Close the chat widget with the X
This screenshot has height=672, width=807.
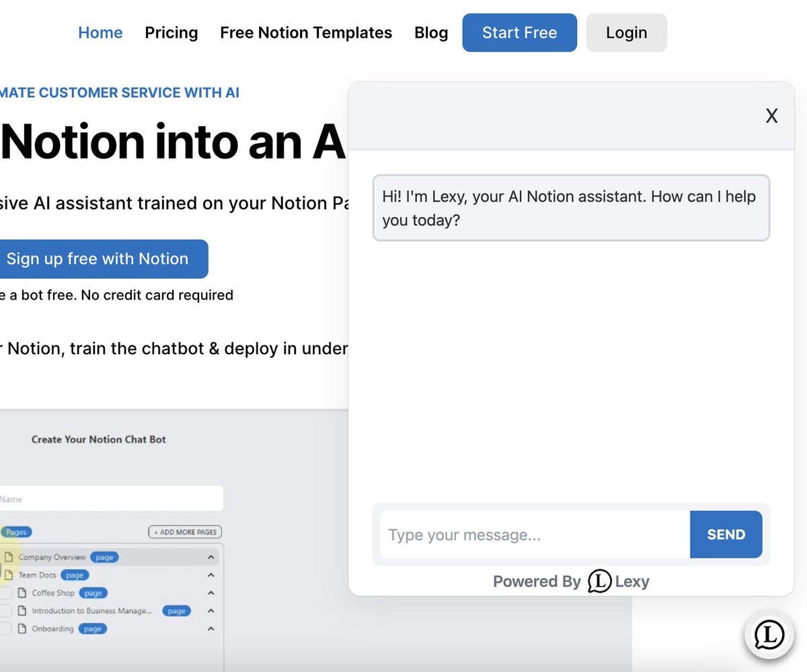771,116
